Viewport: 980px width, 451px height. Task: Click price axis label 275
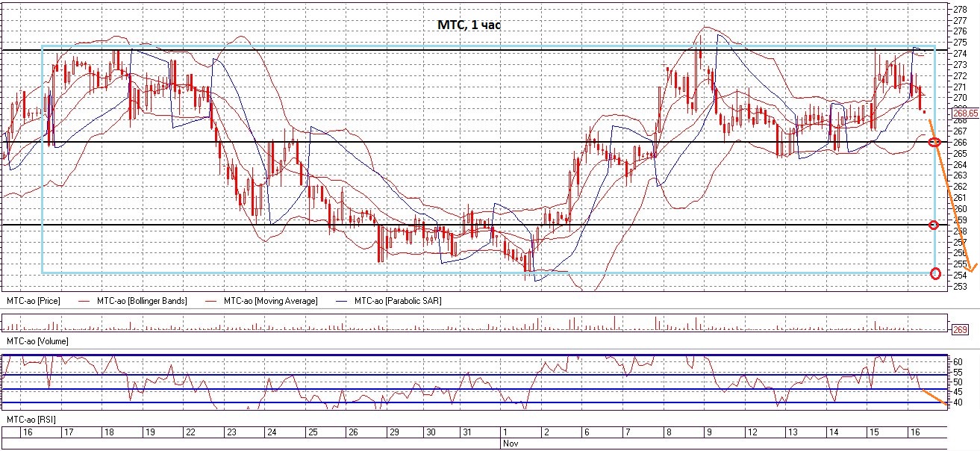coord(959,43)
